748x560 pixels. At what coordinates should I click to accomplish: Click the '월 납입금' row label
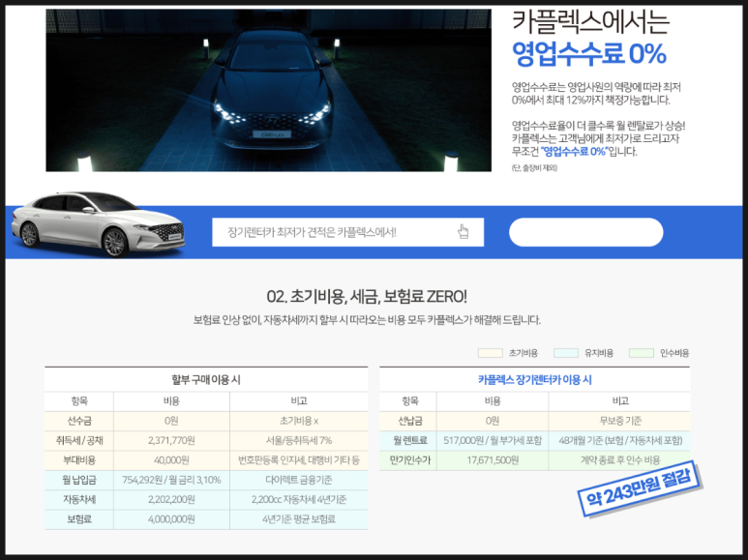tap(79, 480)
